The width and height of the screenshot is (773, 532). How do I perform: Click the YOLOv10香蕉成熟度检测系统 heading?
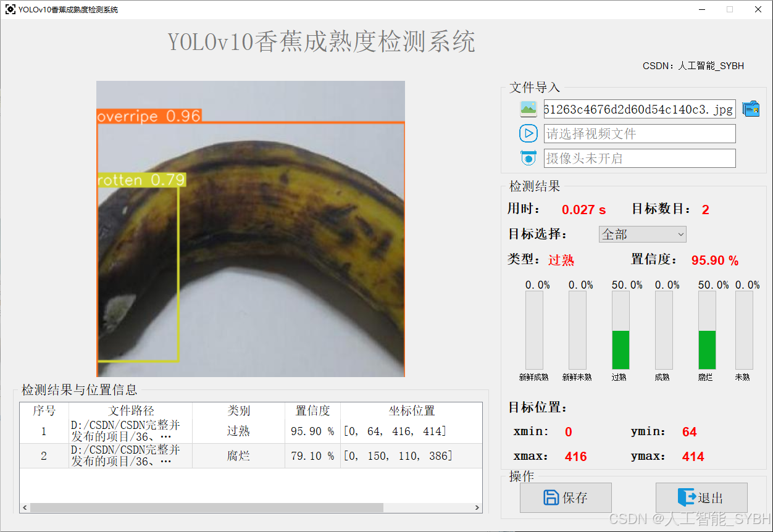[x=322, y=43]
